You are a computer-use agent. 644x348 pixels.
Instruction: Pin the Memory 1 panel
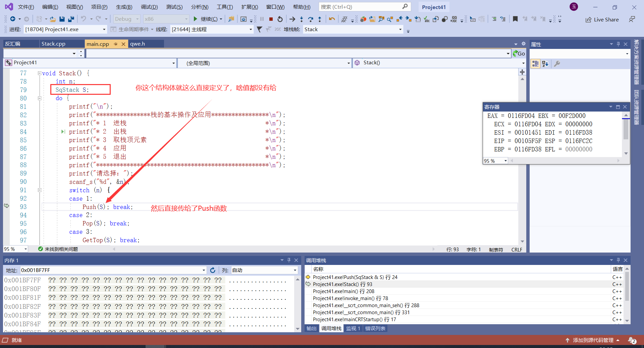coord(289,260)
